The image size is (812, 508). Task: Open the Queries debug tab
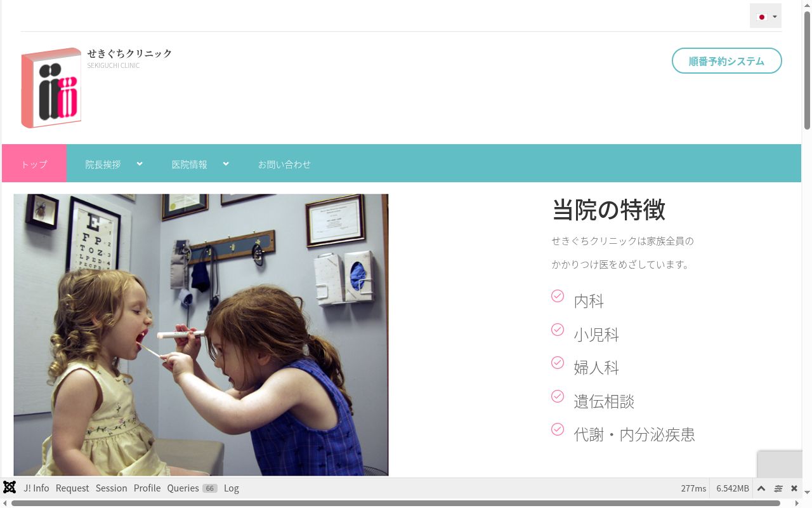pyautogui.click(x=192, y=488)
